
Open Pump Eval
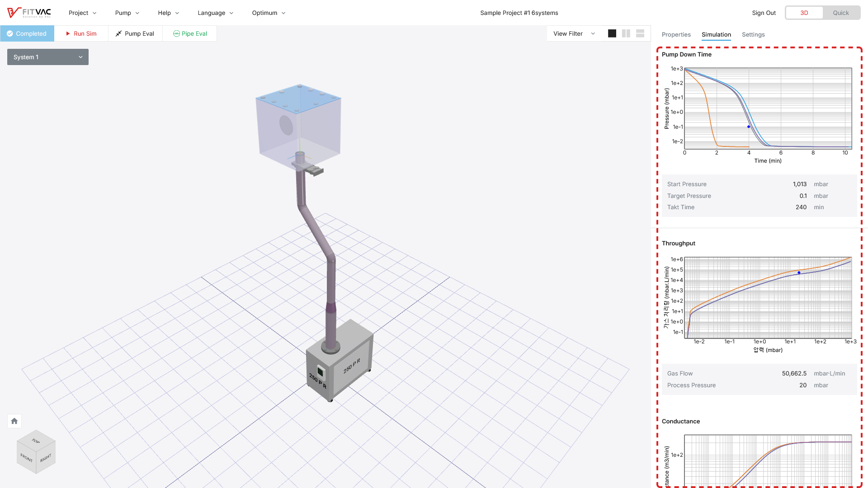[135, 33]
